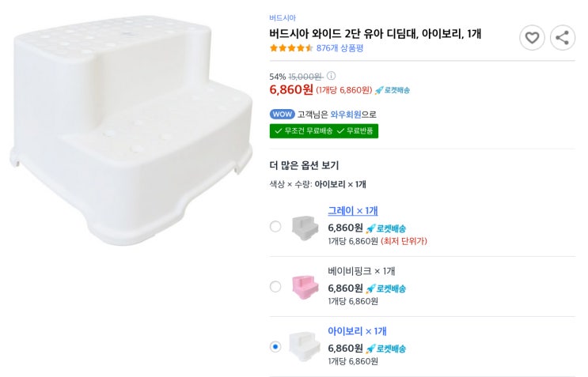Click the pink step stool thumbnail
Screen dimensions: 588x377
[x=305, y=286]
